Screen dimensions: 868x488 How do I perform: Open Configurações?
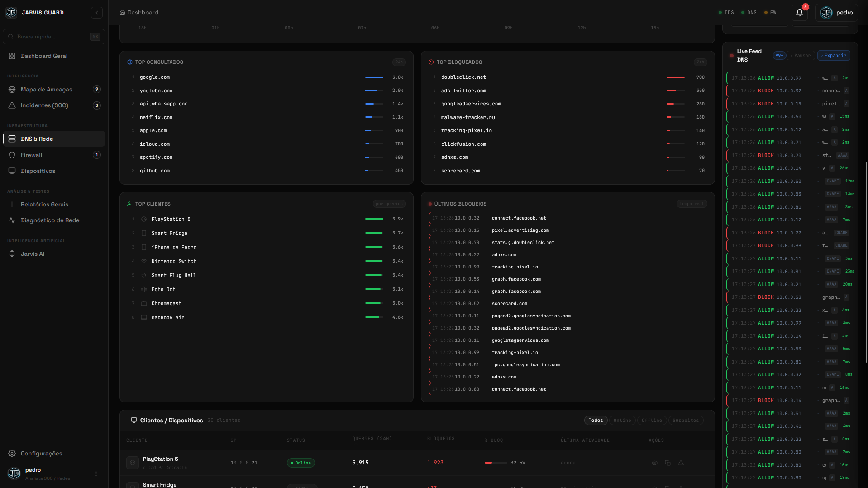click(x=41, y=453)
